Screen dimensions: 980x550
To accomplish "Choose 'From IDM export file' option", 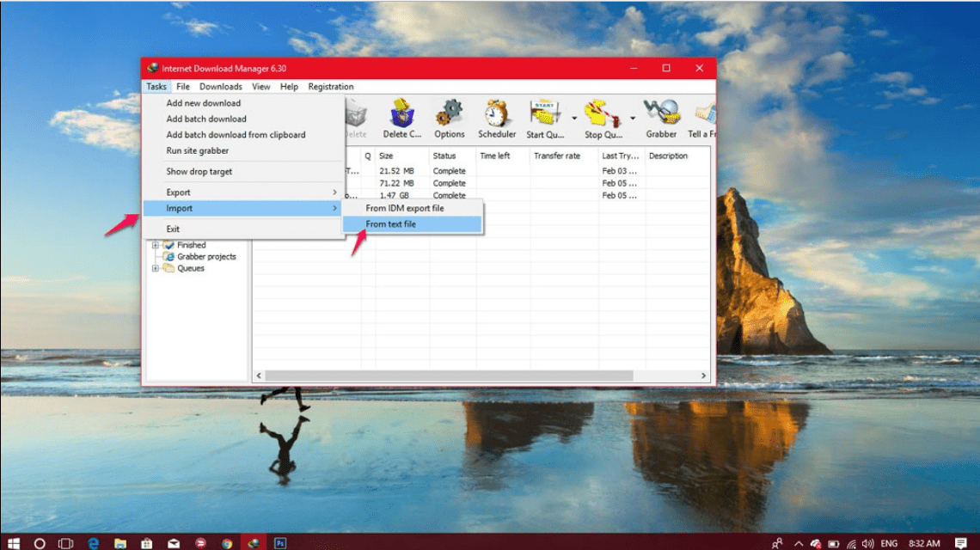I will pos(405,208).
